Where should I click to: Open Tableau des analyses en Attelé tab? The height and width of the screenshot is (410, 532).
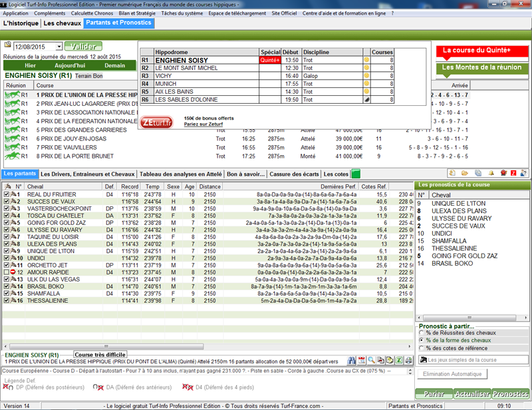[180, 174]
